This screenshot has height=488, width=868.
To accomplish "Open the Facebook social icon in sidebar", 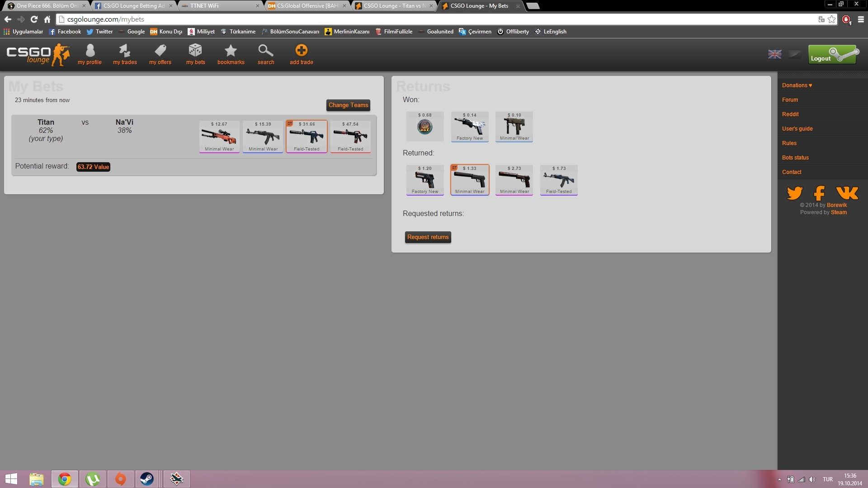I will coord(819,193).
